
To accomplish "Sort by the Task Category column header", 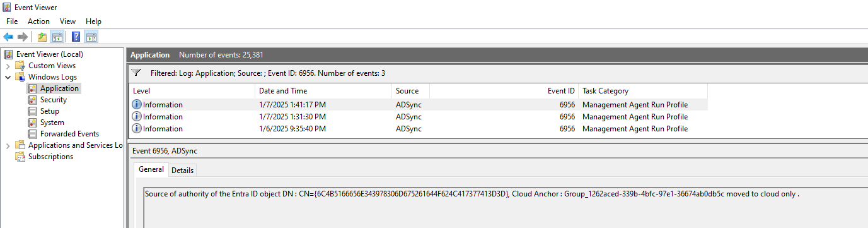I will [643, 91].
